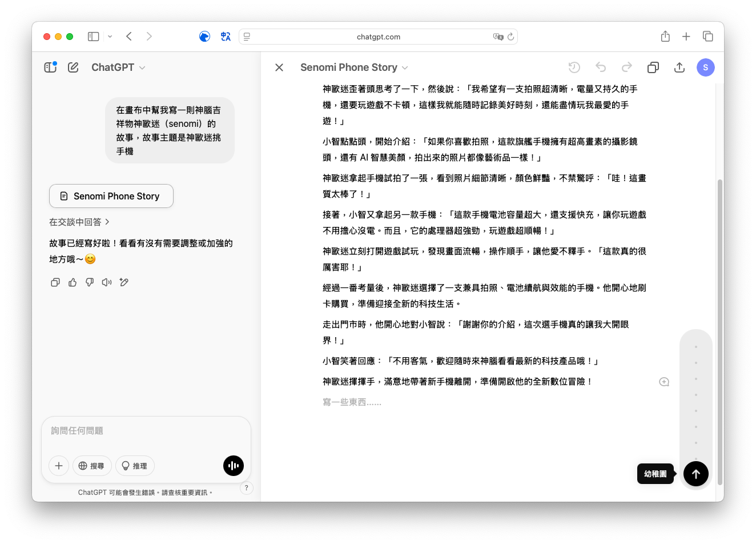Toggle the 推理 reasoning option
Viewport: 756px width, 544px height.
click(x=135, y=466)
